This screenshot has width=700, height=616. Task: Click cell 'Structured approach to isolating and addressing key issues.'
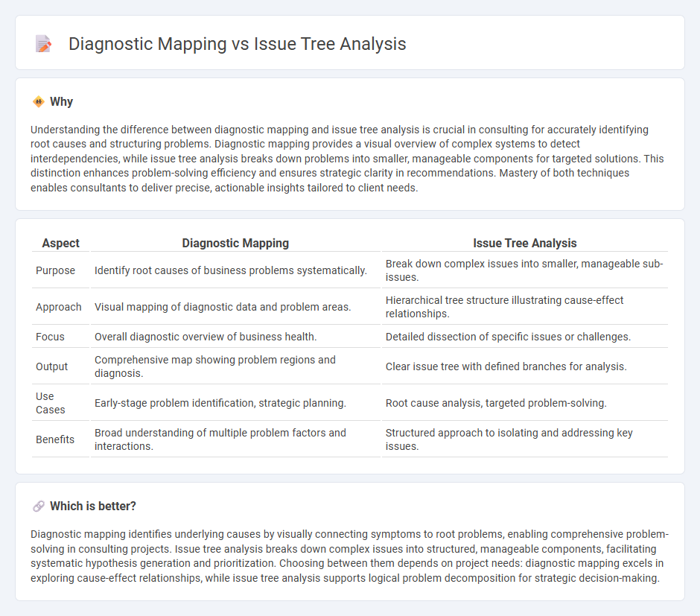(524, 439)
